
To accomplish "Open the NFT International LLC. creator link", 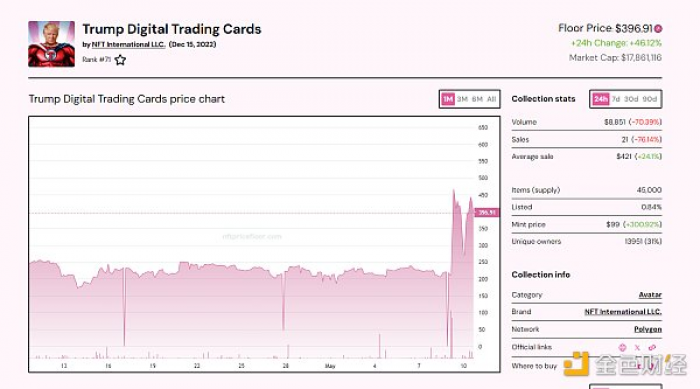I will [x=129, y=45].
